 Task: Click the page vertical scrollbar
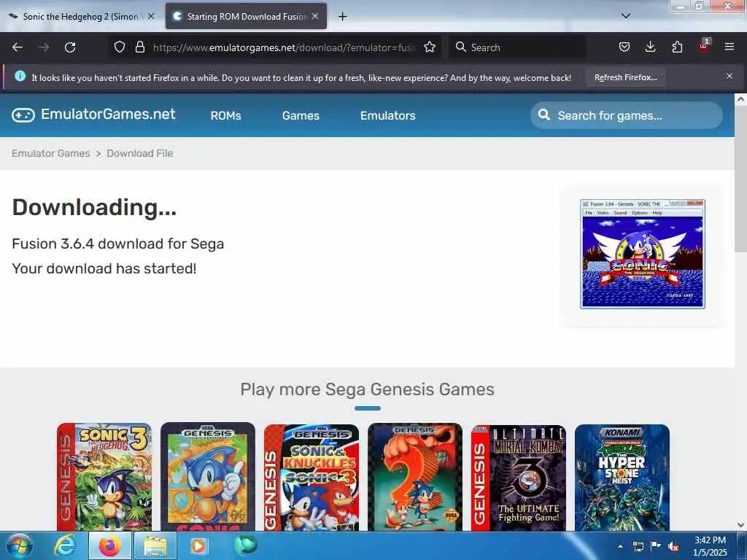(740, 181)
